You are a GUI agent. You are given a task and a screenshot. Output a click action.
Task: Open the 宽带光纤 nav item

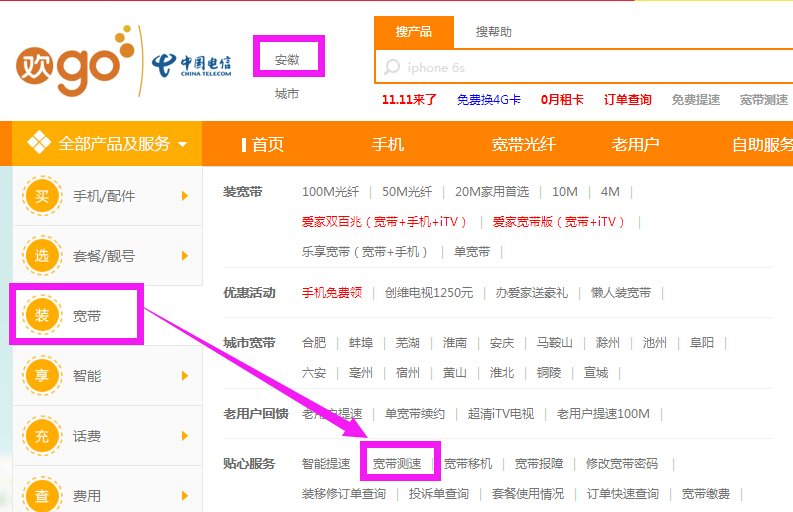[x=524, y=145]
